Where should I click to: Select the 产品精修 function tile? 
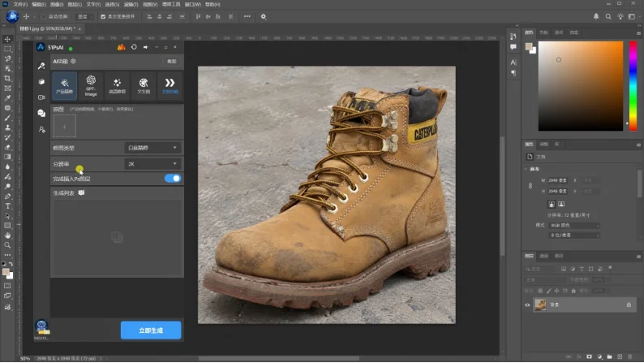(x=65, y=85)
